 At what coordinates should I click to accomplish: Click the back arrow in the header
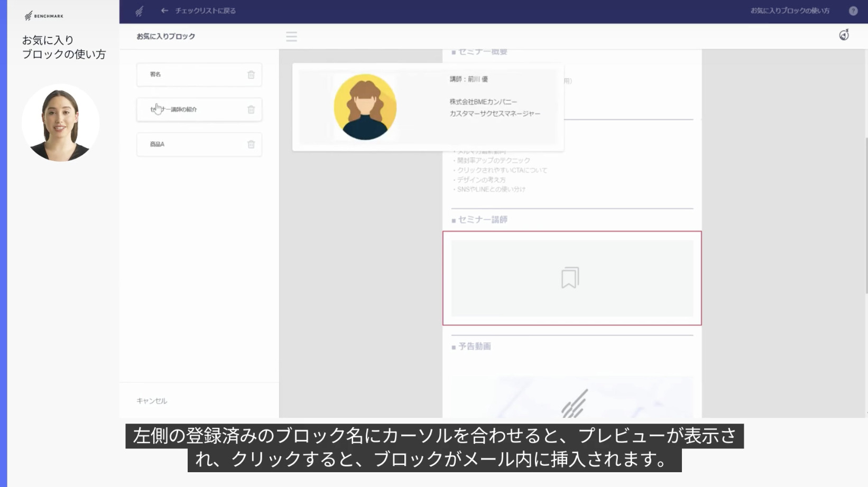(x=164, y=11)
